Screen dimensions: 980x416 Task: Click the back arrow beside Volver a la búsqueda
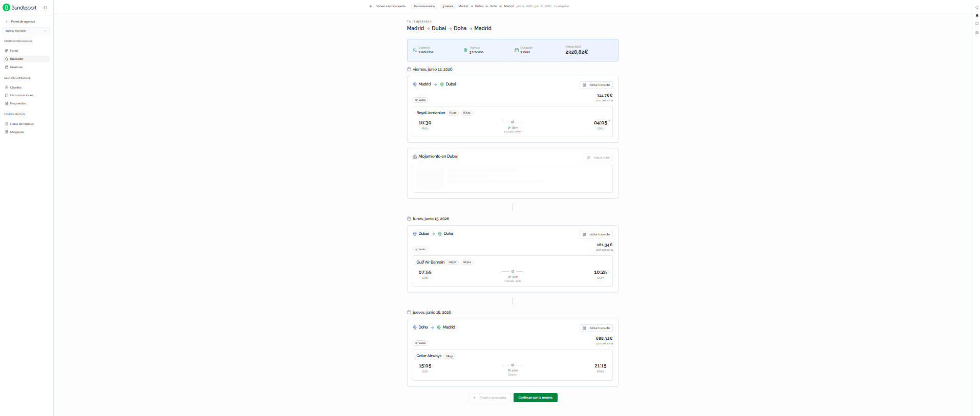coord(371,6)
